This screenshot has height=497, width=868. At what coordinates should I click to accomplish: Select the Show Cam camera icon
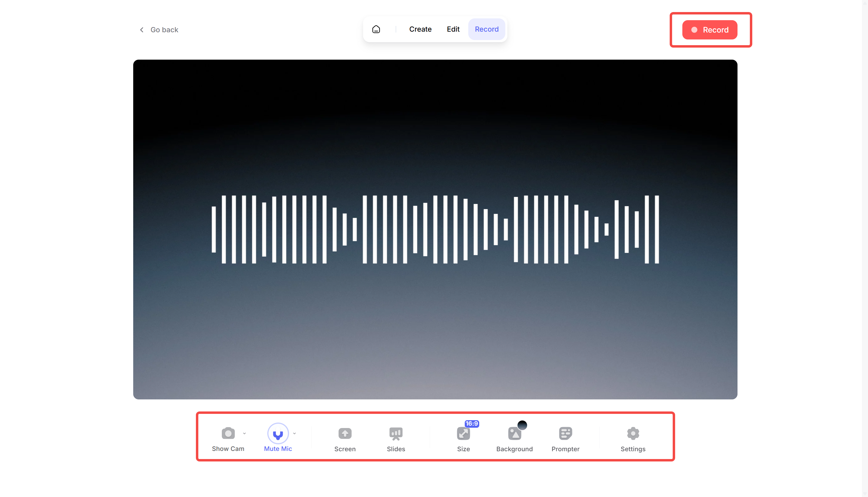pyautogui.click(x=228, y=433)
